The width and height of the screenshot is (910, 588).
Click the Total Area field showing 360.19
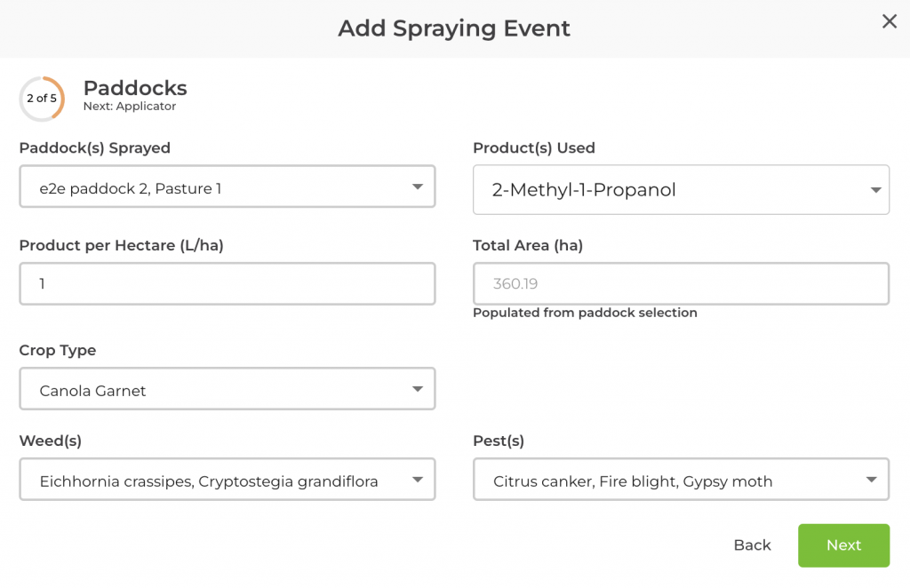coord(680,284)
